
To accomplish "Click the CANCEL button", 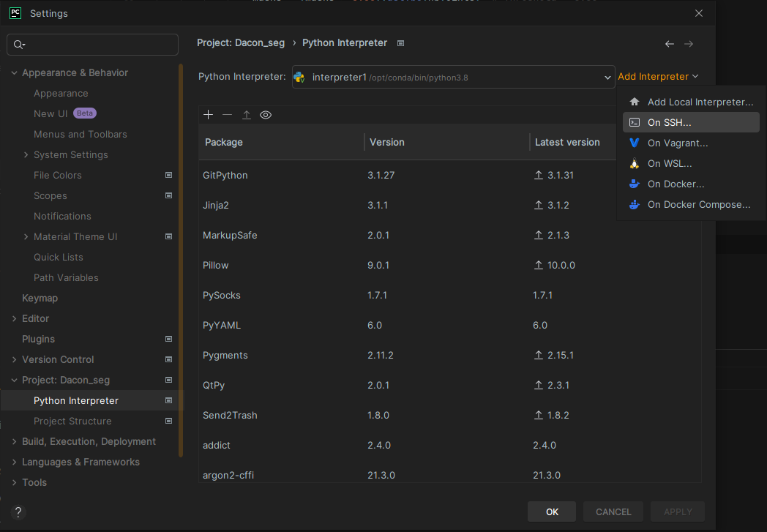I will click(x=613, y=512).
